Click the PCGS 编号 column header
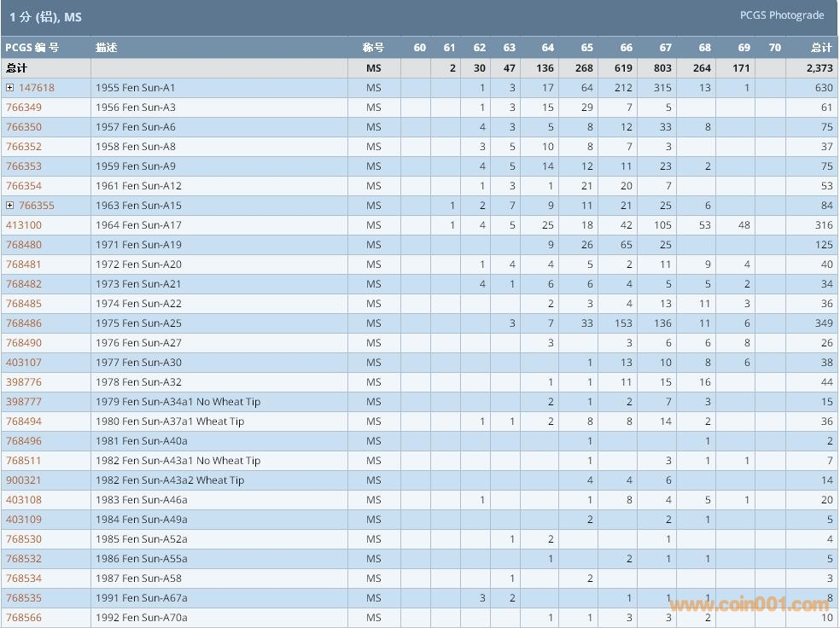 [32, 48]
